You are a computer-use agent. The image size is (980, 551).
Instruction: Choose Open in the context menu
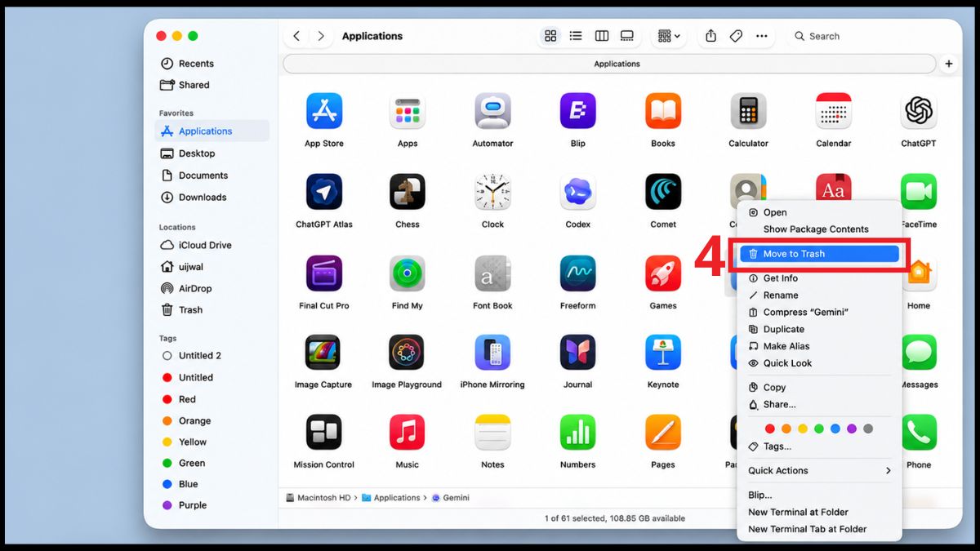(x=820, y=212)
